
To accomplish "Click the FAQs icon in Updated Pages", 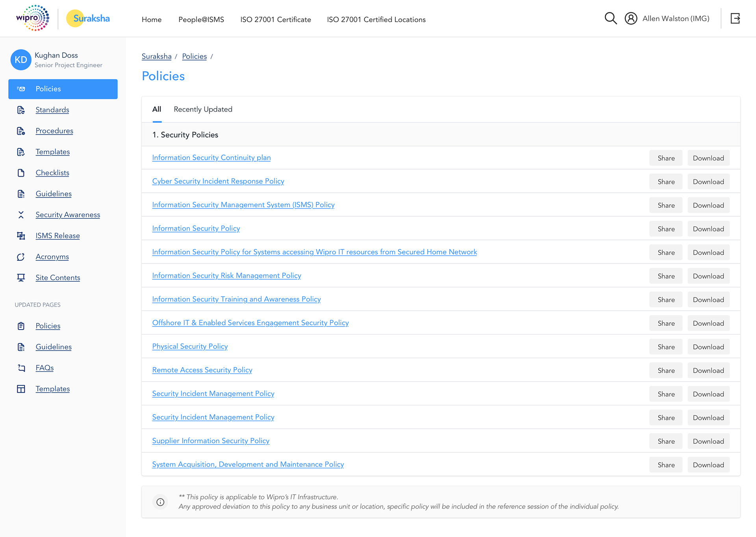I will click(x=21, y=368).
